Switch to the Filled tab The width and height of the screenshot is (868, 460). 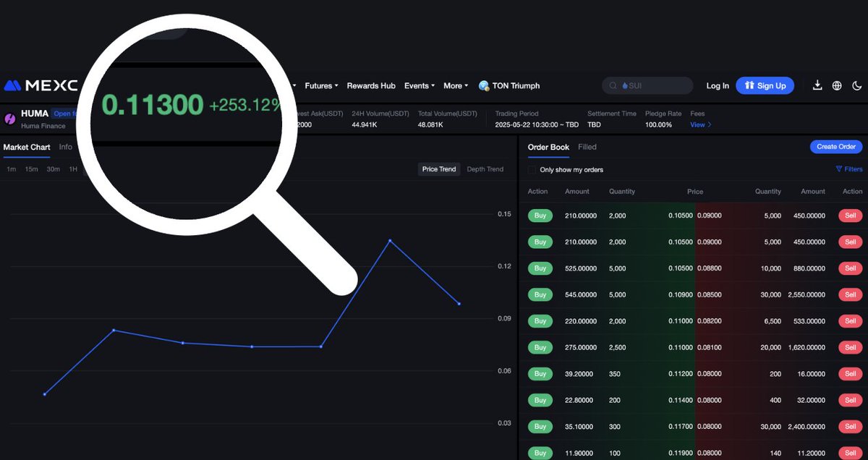(587, 147)
